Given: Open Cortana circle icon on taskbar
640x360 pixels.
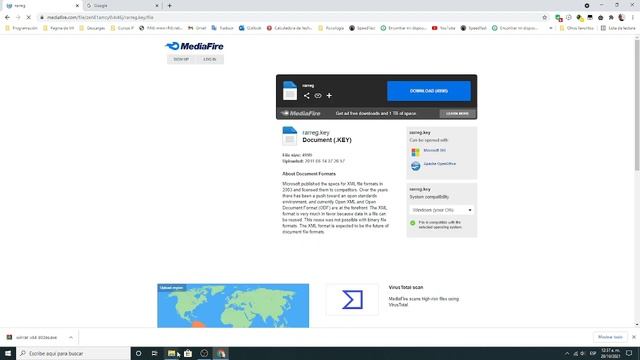Looking at the screenshot, I should click(138, 353).
